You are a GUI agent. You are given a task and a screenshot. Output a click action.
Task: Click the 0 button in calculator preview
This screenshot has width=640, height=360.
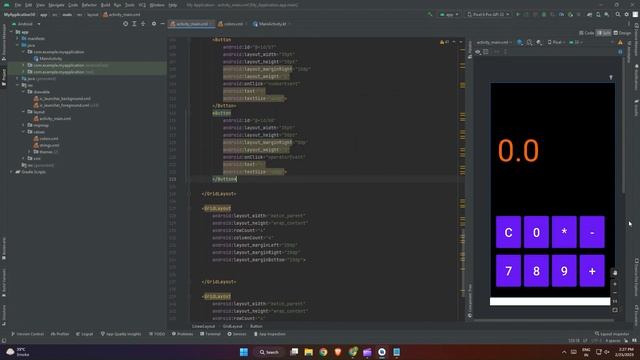click(536, 232)
